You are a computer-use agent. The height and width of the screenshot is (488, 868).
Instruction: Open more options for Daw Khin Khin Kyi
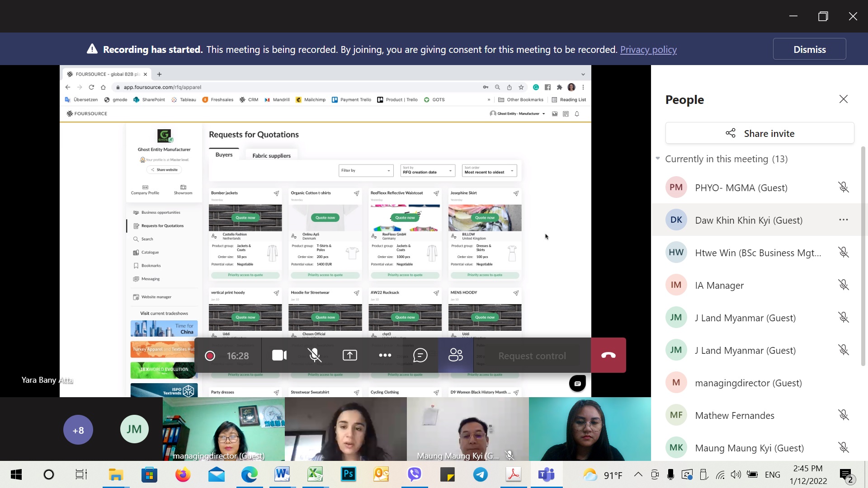coord(844,220)
